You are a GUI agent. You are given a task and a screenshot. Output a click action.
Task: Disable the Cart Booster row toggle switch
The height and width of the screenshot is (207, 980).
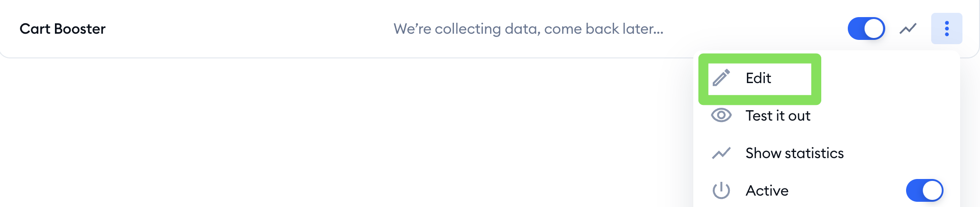(866, 28)
